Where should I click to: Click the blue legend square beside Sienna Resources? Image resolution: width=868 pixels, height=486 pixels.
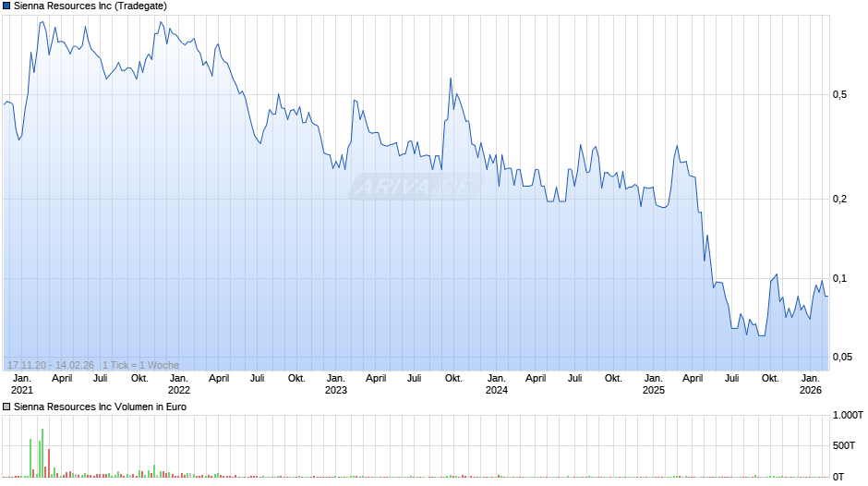6,6
